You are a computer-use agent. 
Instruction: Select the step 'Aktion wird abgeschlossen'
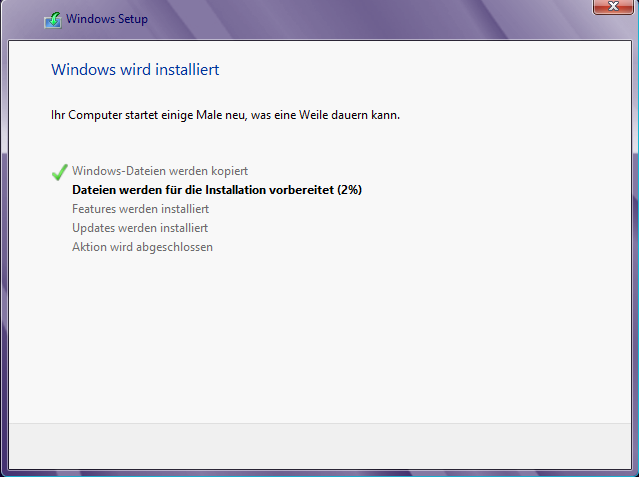[142, 247]
